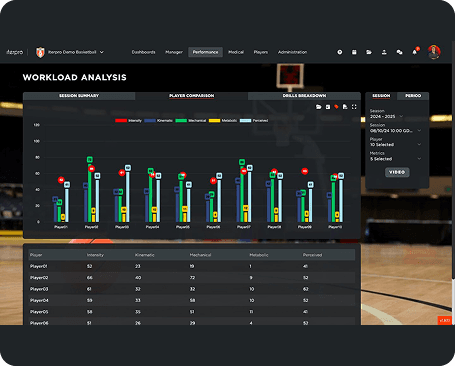Toggle the Metabolic series in the legend

point(223,121)
